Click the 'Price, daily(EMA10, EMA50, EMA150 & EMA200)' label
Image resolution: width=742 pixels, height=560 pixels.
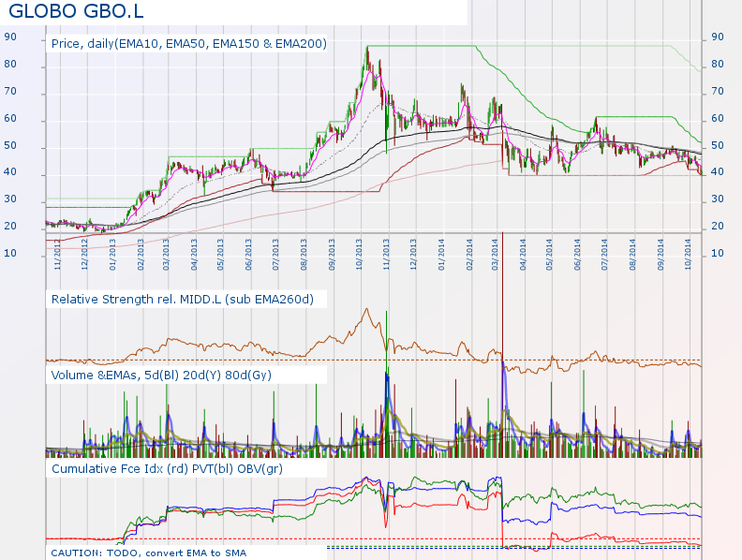[189, 44]
